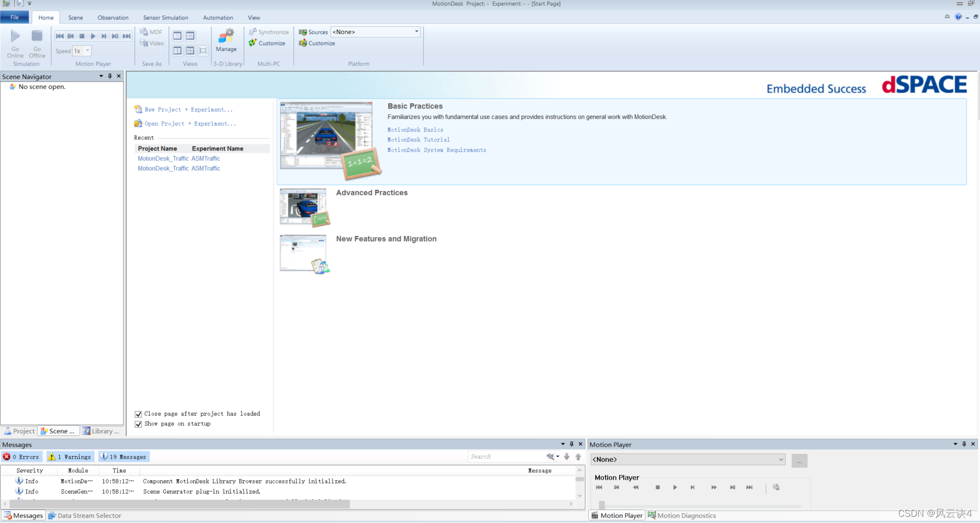Switch to the View ribbon tab
This screenshot has height=523, width=980.
coord(254,18)
